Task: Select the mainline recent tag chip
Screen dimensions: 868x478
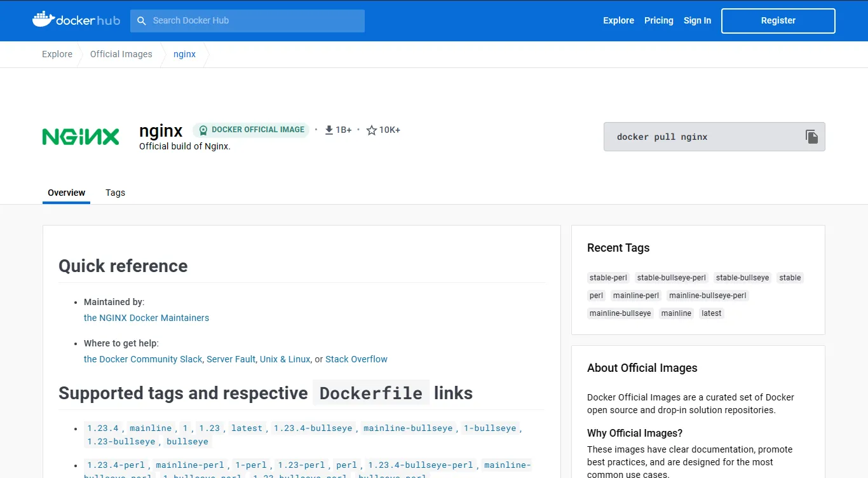Action: tap(676, 313)
